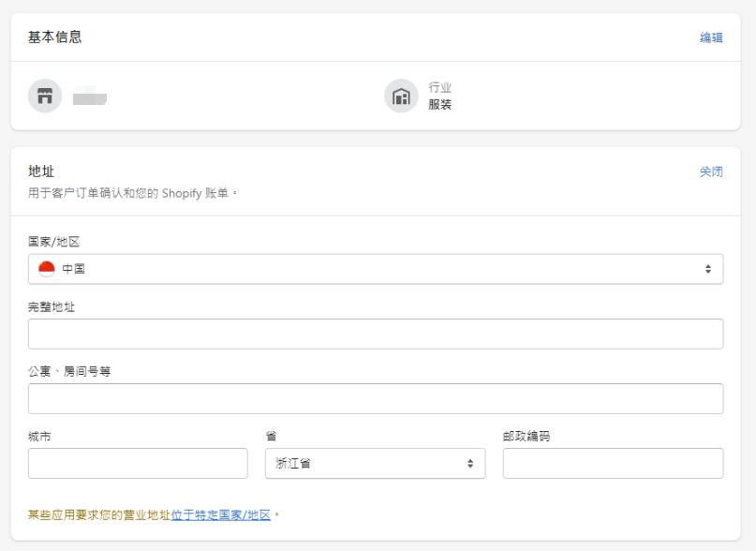Click the 地址 section heading
The image size is (756, 551).
pyautogui.click(x=41, y=171)
